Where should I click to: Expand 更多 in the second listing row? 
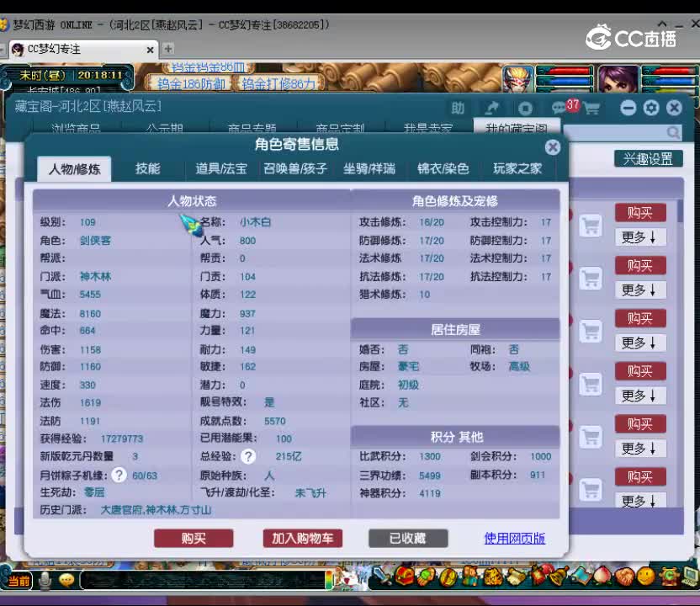click(x=640, y=290)
